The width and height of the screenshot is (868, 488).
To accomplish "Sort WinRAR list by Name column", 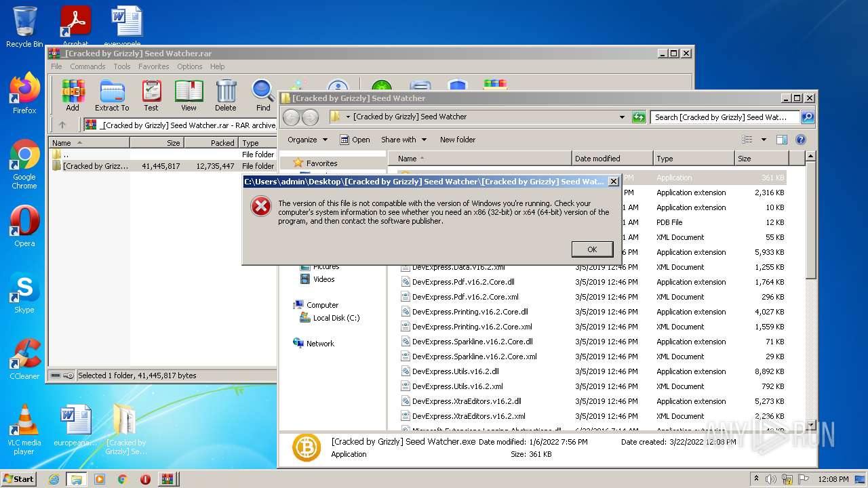I will (x=89, y=143).
